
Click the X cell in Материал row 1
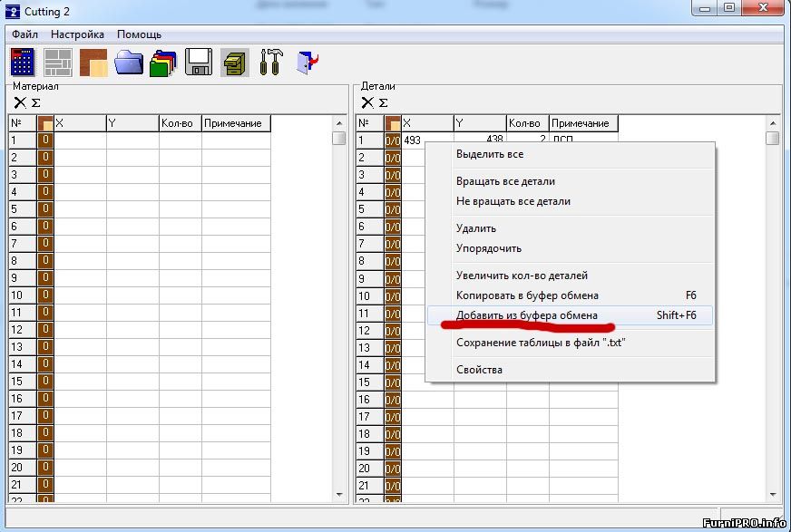(80, 140)
